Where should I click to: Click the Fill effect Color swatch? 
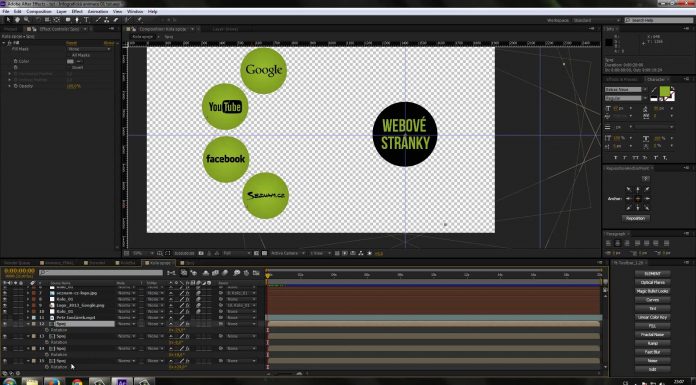[x=70, y=61]
